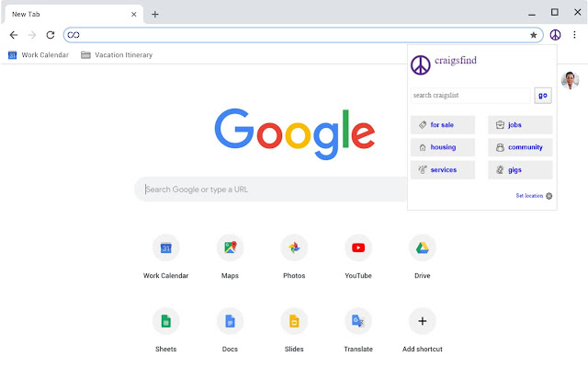Open the housing category

coord(443,147)
